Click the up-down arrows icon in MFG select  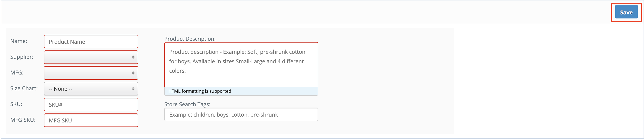pyautogui.click(x=133, y=73)
